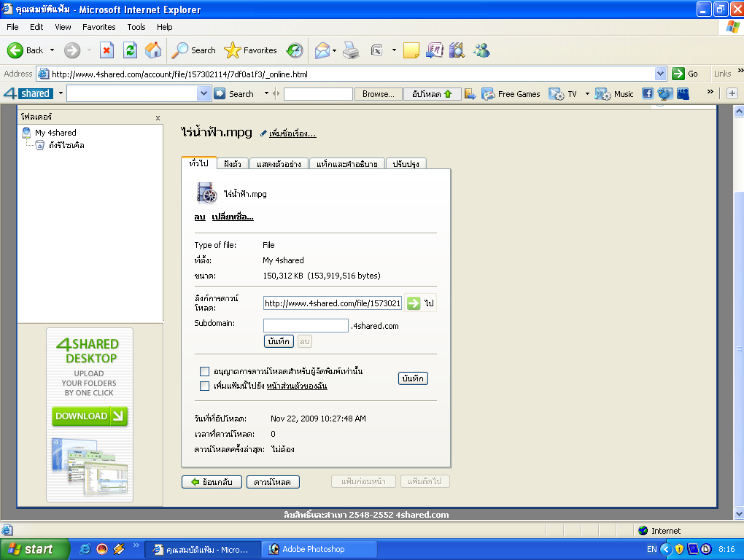Open dropdown next to 4shared Search button
Viewport: 744px width, 560px height.
[266, 93]
